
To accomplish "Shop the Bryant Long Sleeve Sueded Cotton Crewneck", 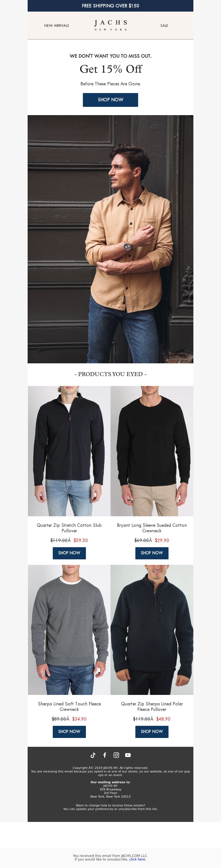I will 152,553.
